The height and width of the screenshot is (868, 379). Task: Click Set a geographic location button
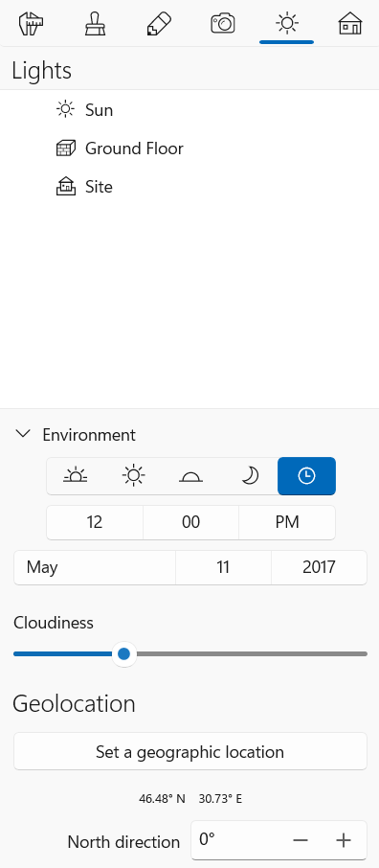[190, 751]
